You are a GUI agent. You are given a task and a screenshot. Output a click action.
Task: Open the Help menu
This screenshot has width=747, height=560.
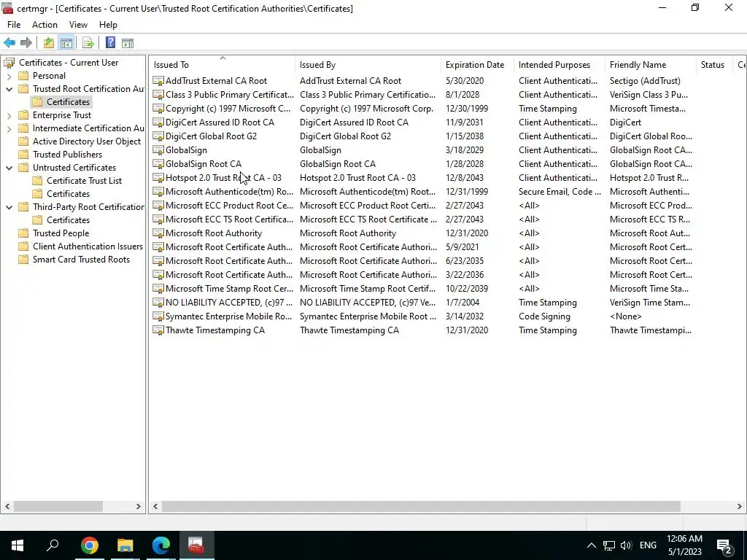[x=108, y=25]
